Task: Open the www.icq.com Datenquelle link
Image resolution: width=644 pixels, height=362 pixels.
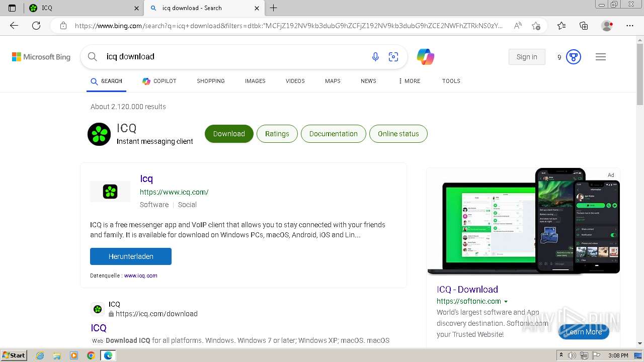Action: [141, 276]
